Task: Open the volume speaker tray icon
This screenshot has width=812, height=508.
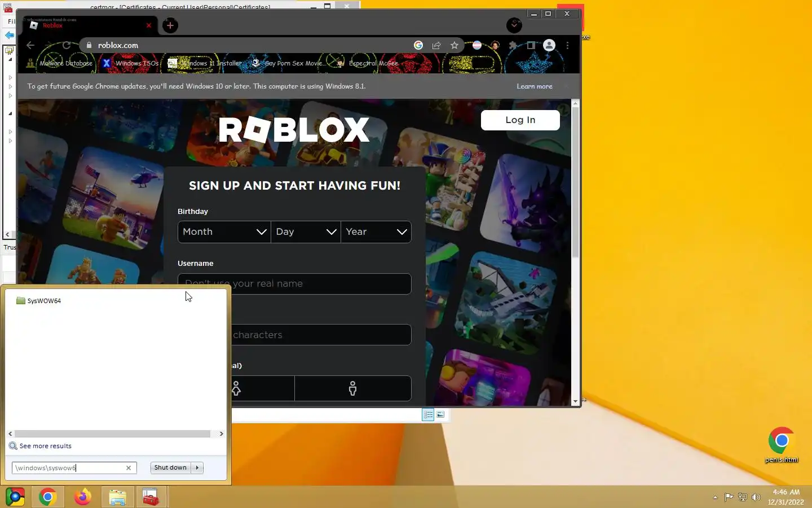Action: (x=756, y=497)
